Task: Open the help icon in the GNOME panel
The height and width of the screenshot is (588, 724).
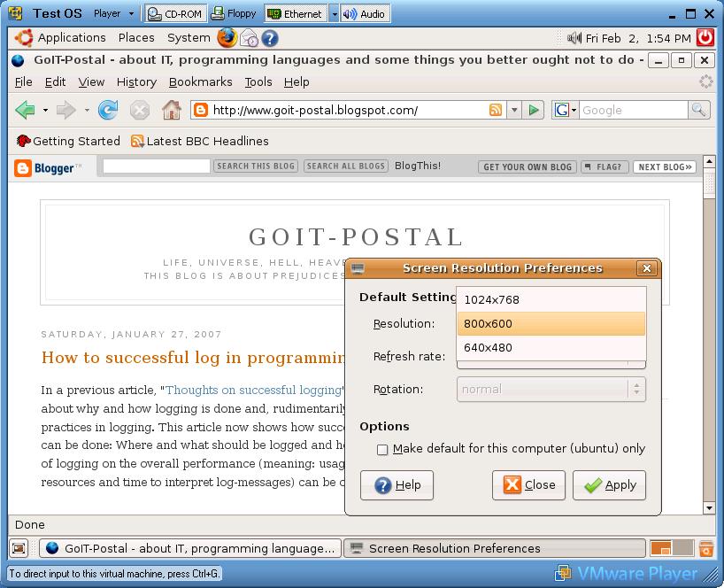Action: (270, 38)
